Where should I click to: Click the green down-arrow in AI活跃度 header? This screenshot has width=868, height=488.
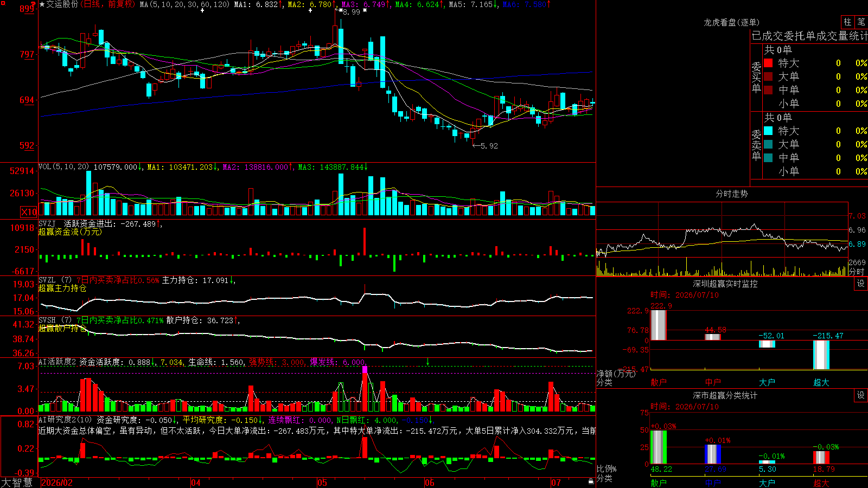tap(428, 362)
